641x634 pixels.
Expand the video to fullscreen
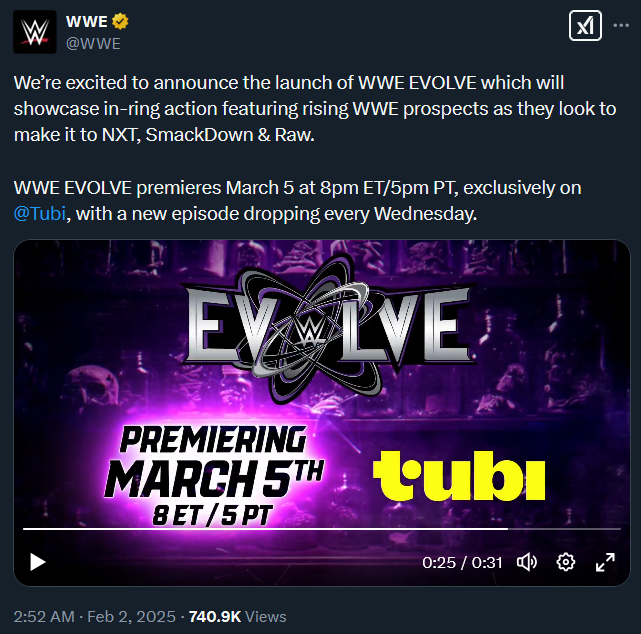pyautogui.click(x=605, y=562)
